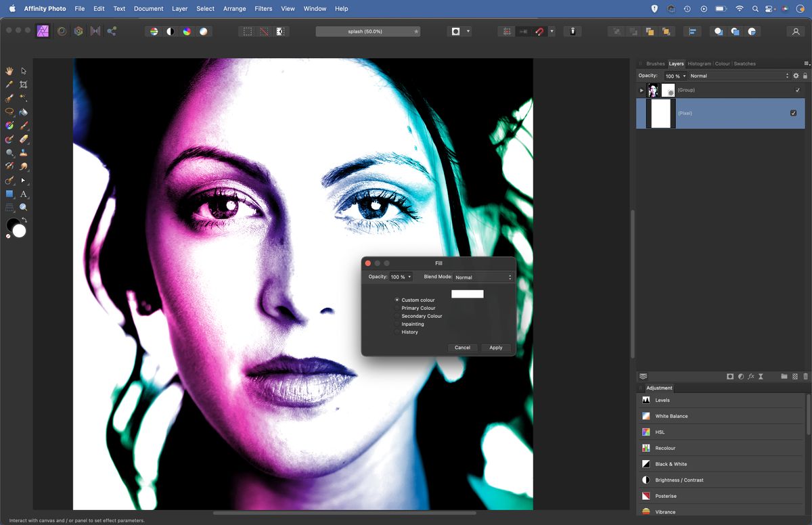Click the white fill colour swatch
The image size is (812, 525).
(467, 294)
